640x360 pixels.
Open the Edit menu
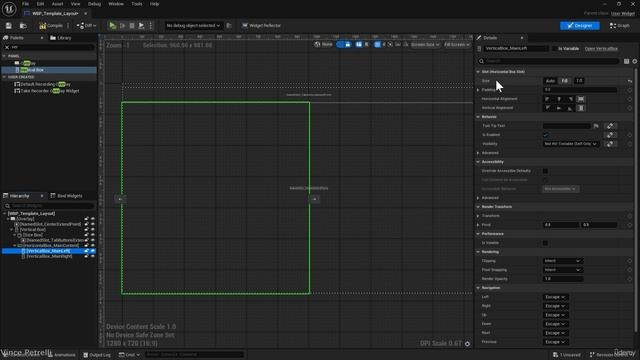(40, 4)
